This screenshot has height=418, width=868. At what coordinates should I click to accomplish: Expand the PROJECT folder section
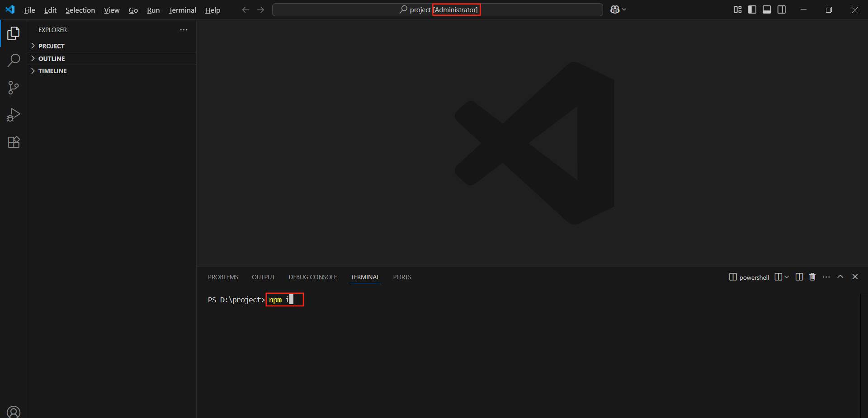(x=112, y=46)
